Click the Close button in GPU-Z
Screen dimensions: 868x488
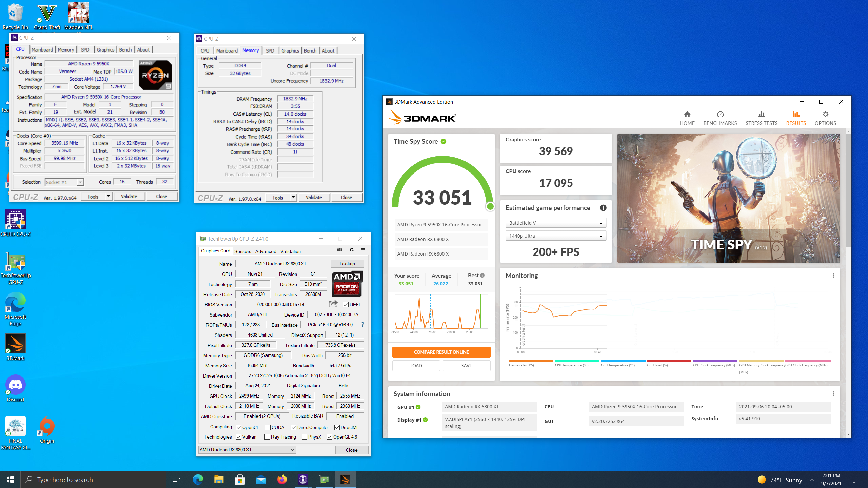pos(352,450)
